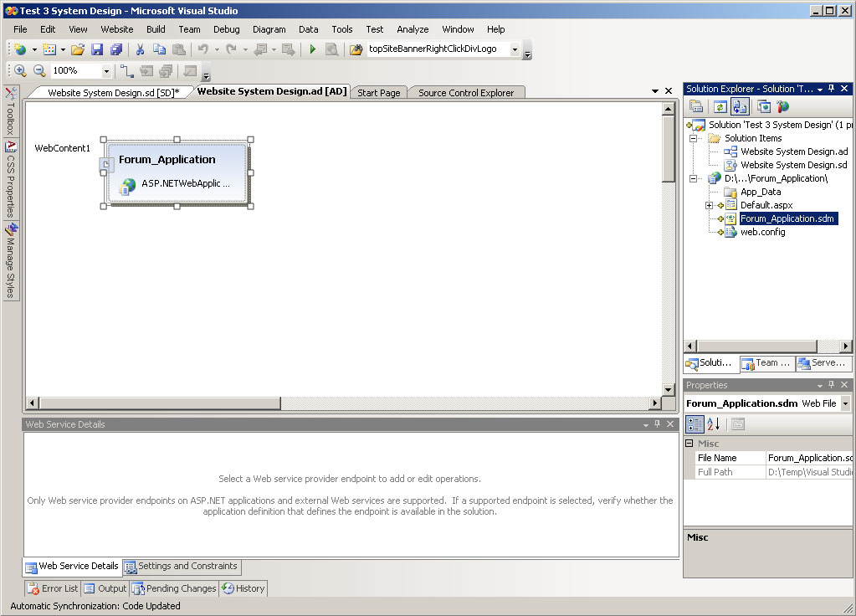This screenshot has height=616, width=856.
Task: Open the Analyze menu
Action: tap(413, 29)
